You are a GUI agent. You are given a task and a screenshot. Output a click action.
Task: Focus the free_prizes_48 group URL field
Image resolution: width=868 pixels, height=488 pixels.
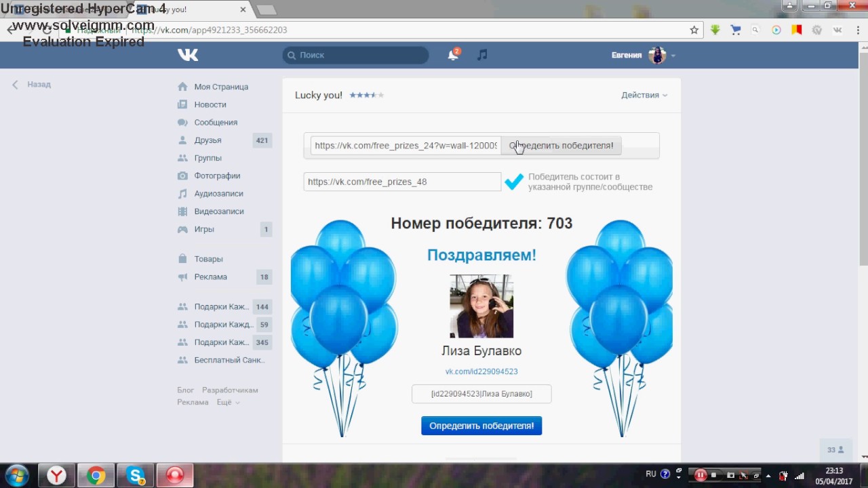click(402, 182)
